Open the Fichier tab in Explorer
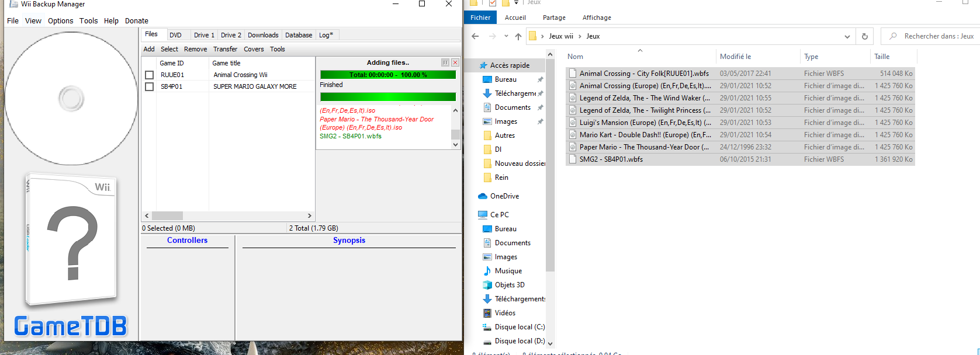This screenshot has height=355, width=980. pos(480,18)
